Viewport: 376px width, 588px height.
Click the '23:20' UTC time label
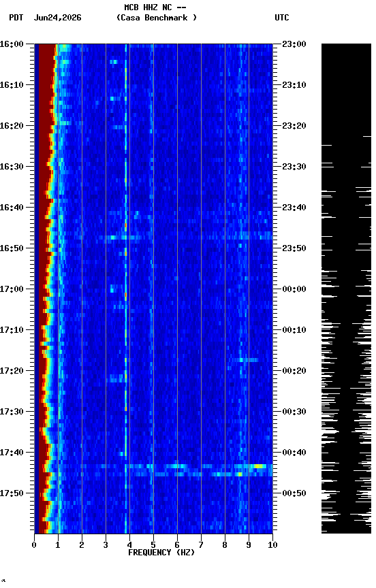tap(294, 126)
